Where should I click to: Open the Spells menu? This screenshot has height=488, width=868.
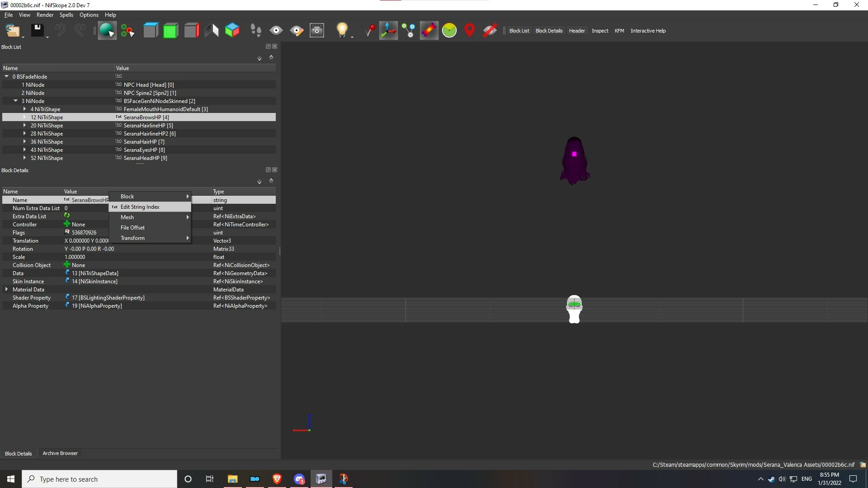pos(66,15)
